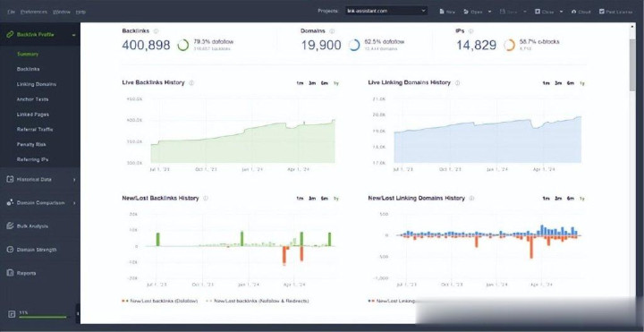Viewport: 644px width, 332px height.
Task: Click the New project toolbar icon
Action: [442, 12]
